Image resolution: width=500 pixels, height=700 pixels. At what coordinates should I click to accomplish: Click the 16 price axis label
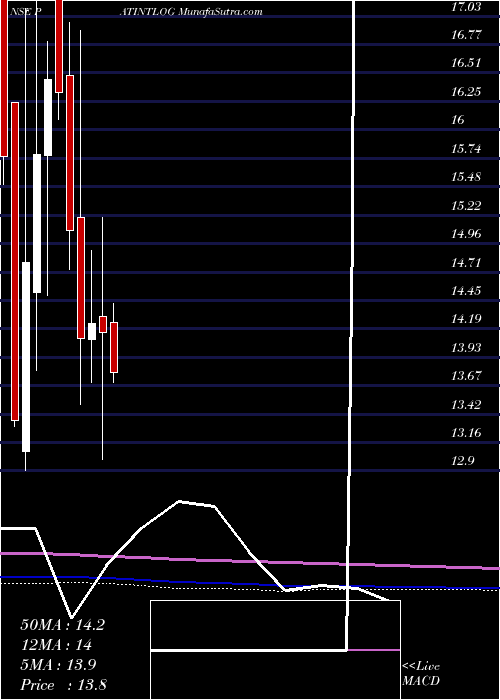point(458,120)
